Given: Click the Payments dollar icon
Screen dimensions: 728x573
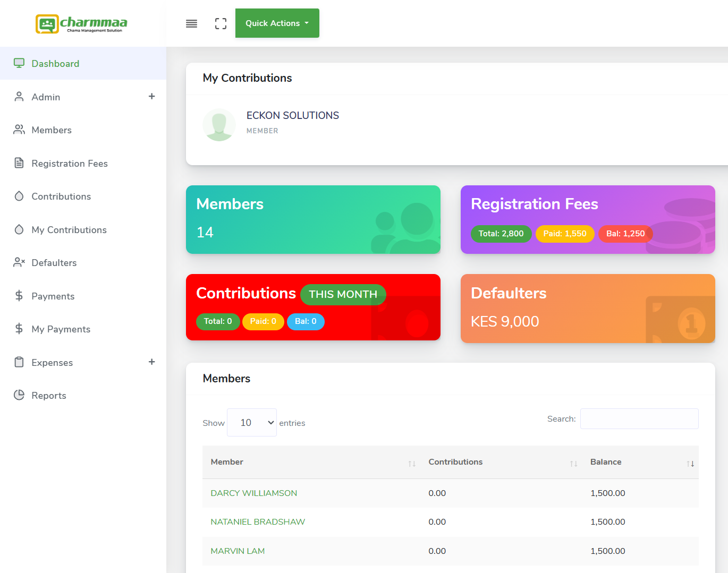Looking at the screenshot, I should (x=19, y=296).
